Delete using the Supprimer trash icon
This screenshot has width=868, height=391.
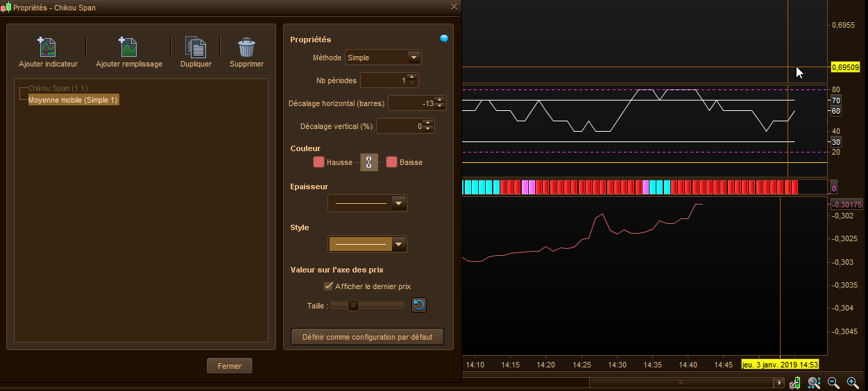point(246,47)
